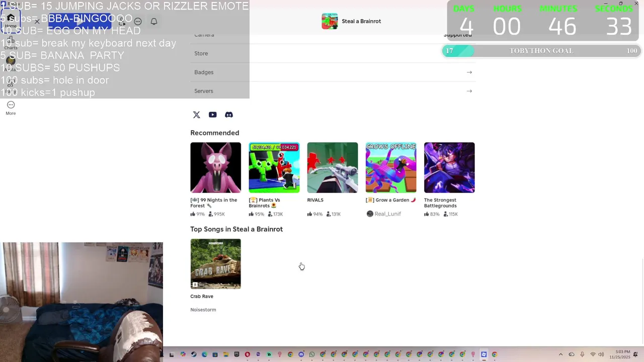The height and width of the screenshot is (362, 644).
Task: Open the Discord social link icon
Action: click(x=229, y=115)
